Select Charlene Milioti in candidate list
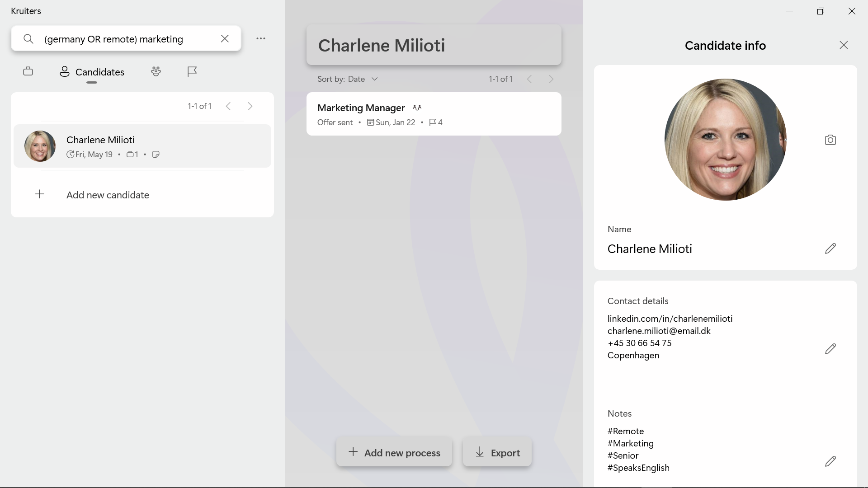Viewport: 868px width, 488px height. click(x=142, y=146)
